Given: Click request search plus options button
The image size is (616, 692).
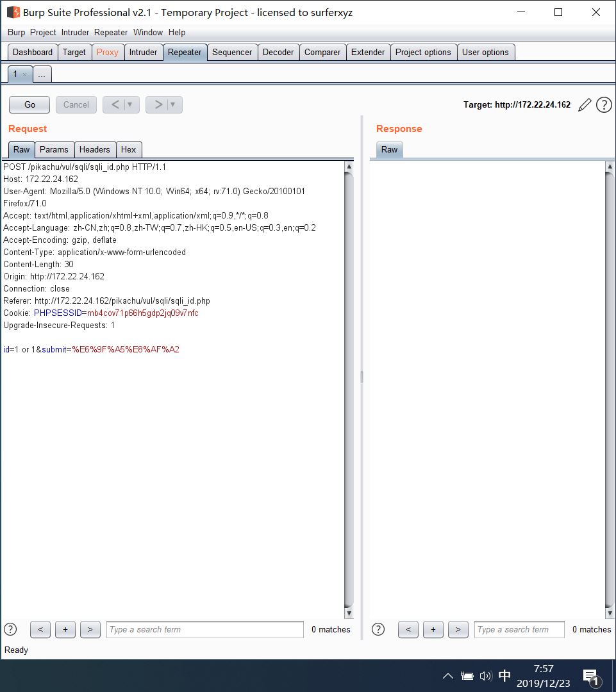Looking at the screenshot, I should (x=65, y=629).
